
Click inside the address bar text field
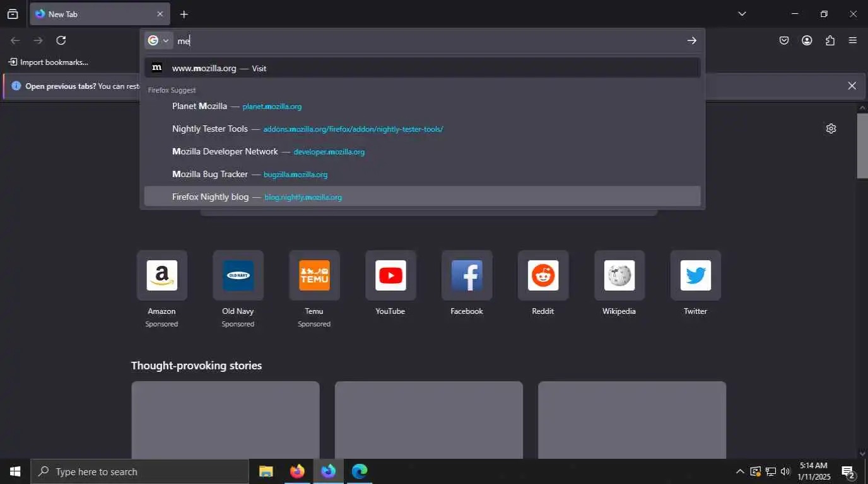429,40
